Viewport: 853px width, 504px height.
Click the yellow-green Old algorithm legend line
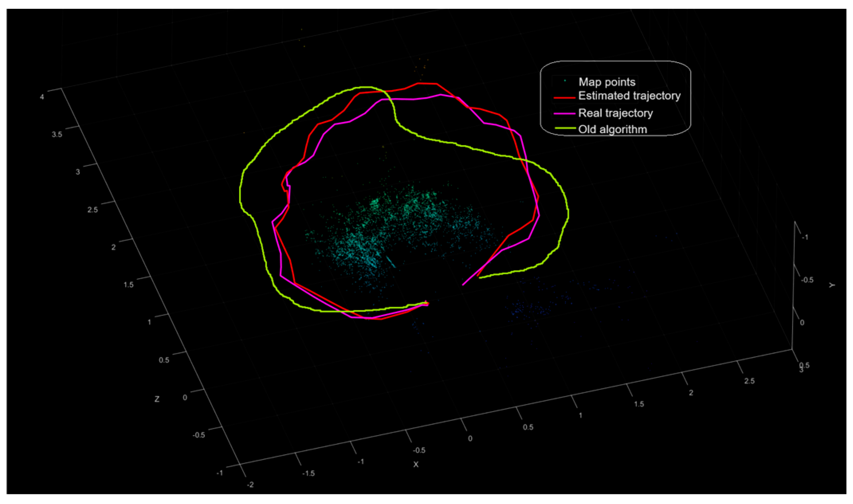pyautogui.click(x=565, y=129)
